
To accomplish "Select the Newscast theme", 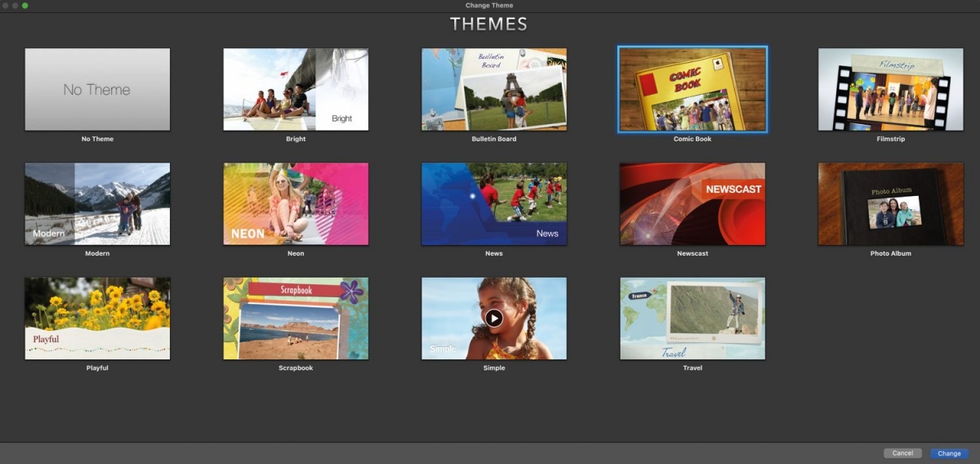I will [693, 204].
